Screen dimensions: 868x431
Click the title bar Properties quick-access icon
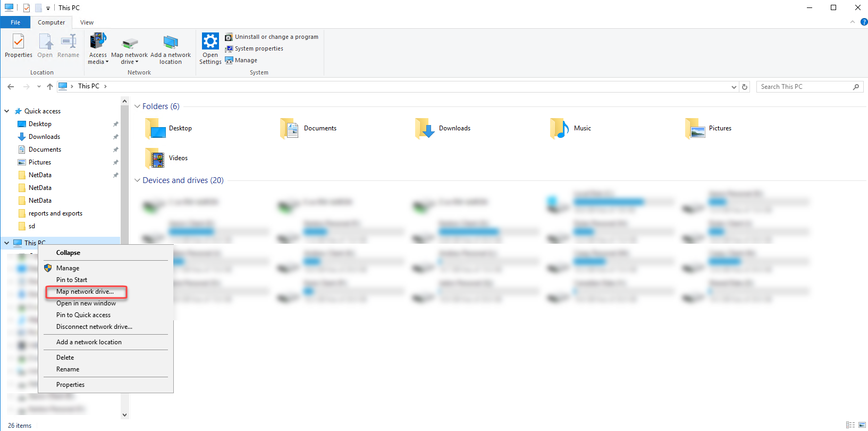(27, 8)
